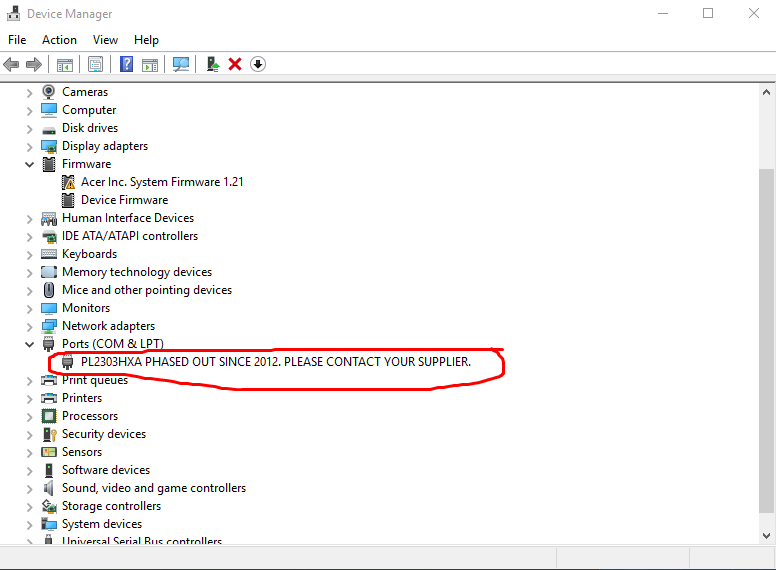Expand the Sensors category
The height and width of the screenshot is (570, 776).
click(x=29, y=453)
